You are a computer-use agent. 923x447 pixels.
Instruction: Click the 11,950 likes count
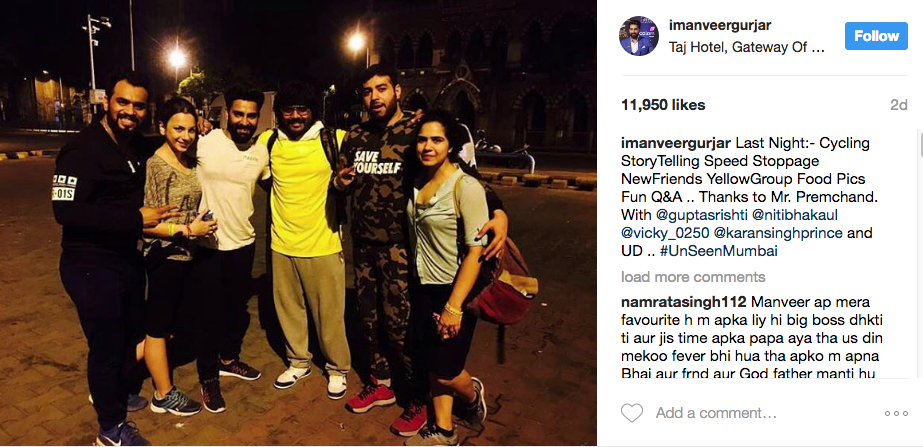point(663,105)
